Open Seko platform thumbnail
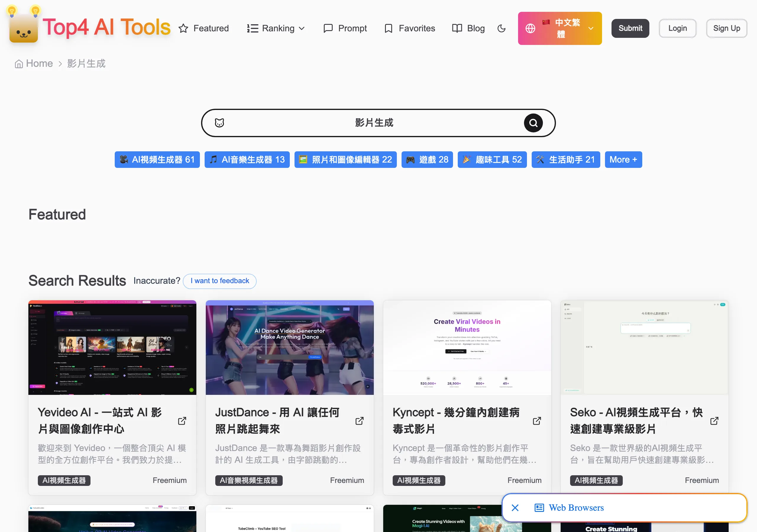Image resolution: width=757 pixels, height=532 pixels. (644, 347)
